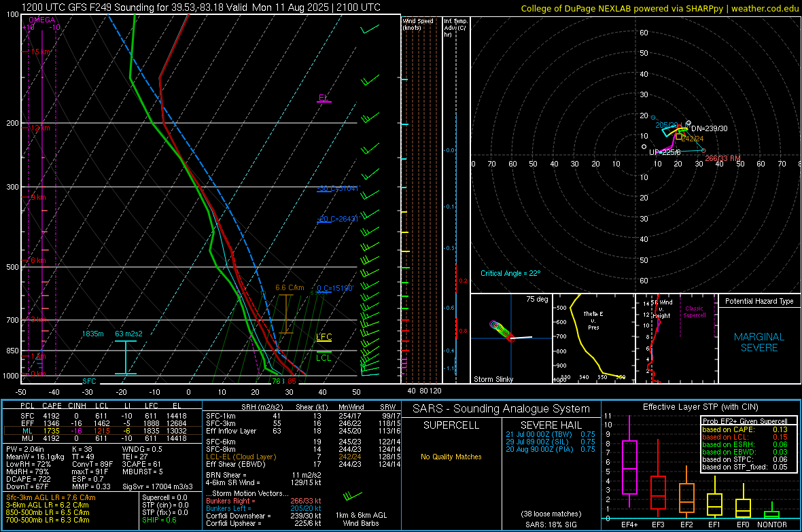Click the DCAPE = 722 value
Image resolution: width=802 pixels, height=532 pixels.
pyautogui.click(x=28, y=479)
